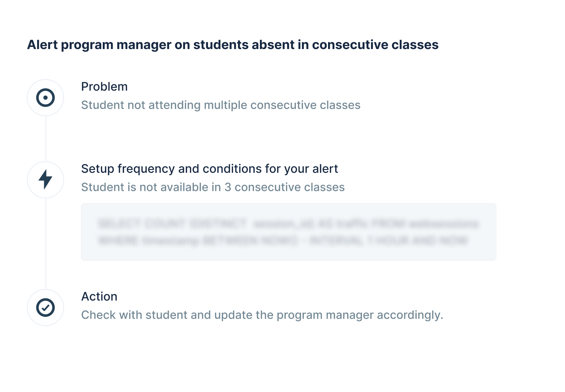Click "Student not attending multiple consecutive classes" text
565x392 pixels.
[221, 105]
